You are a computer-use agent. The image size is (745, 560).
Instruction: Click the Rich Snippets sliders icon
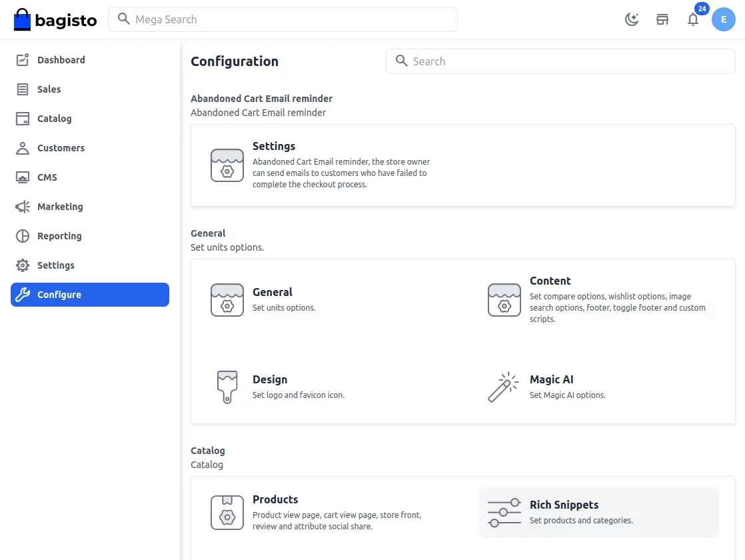pyautogui.click(x=504, y=513)
